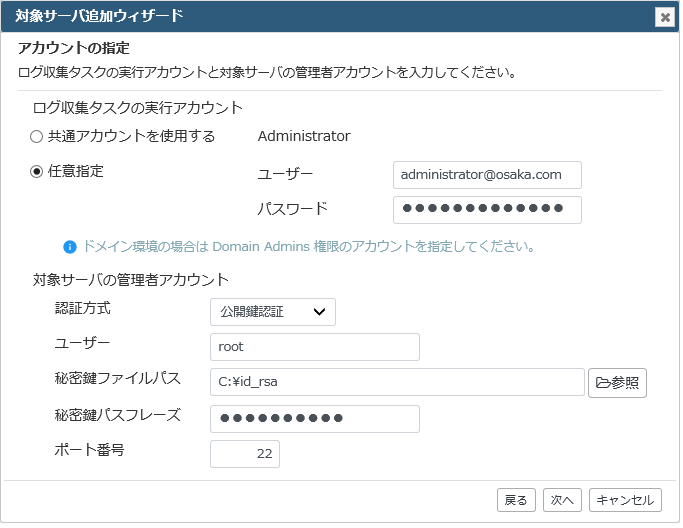Click the Administrator common account text
Image resolution: width=683 pixels, height=528 pixels.
pos(304,136)
